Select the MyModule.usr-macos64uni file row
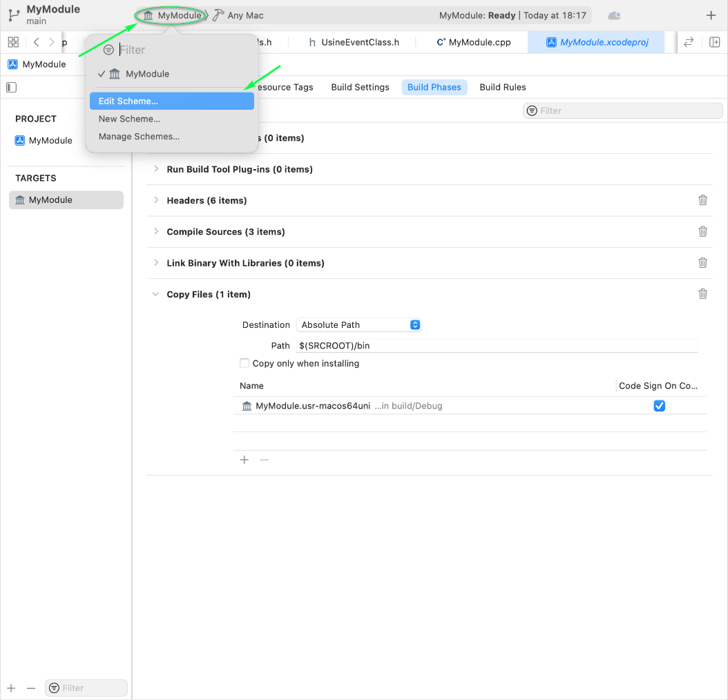The image size is (728, 700). pyautogui.click(x=470, y=406)
